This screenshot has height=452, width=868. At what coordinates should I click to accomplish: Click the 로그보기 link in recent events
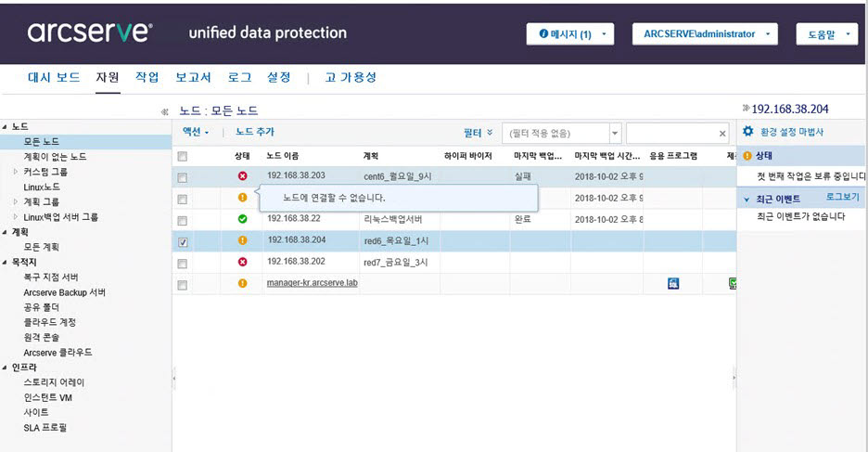coord(842,198)
